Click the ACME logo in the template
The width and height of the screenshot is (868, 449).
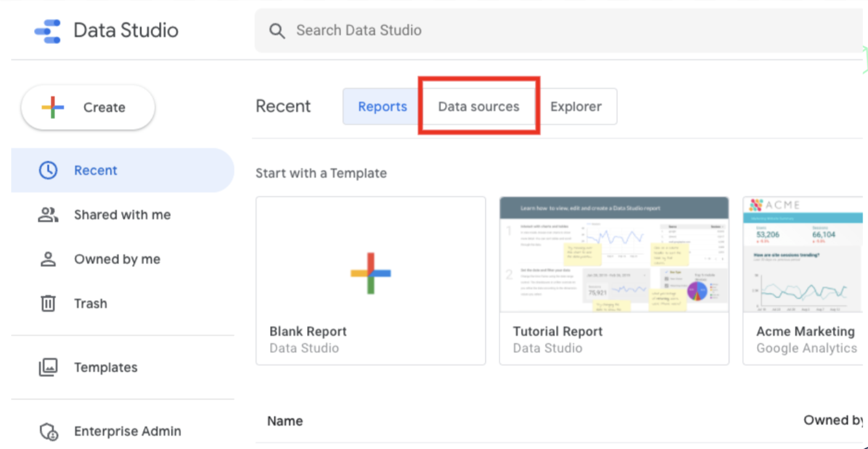[x=774, y=205]
